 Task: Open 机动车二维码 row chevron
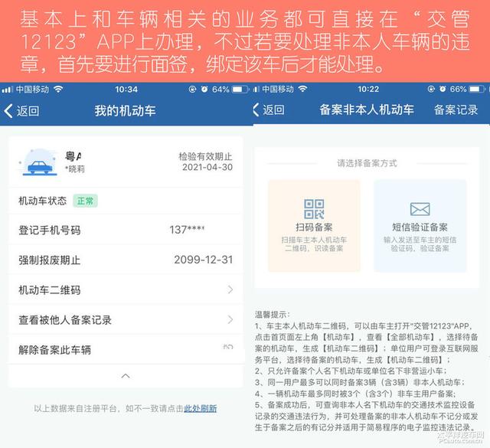(x=230, y=289)
